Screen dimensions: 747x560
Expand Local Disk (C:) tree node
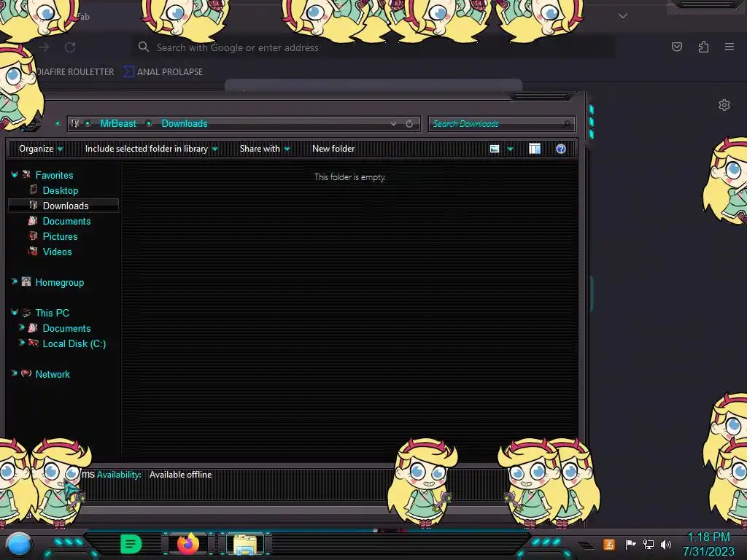(21, 343)
